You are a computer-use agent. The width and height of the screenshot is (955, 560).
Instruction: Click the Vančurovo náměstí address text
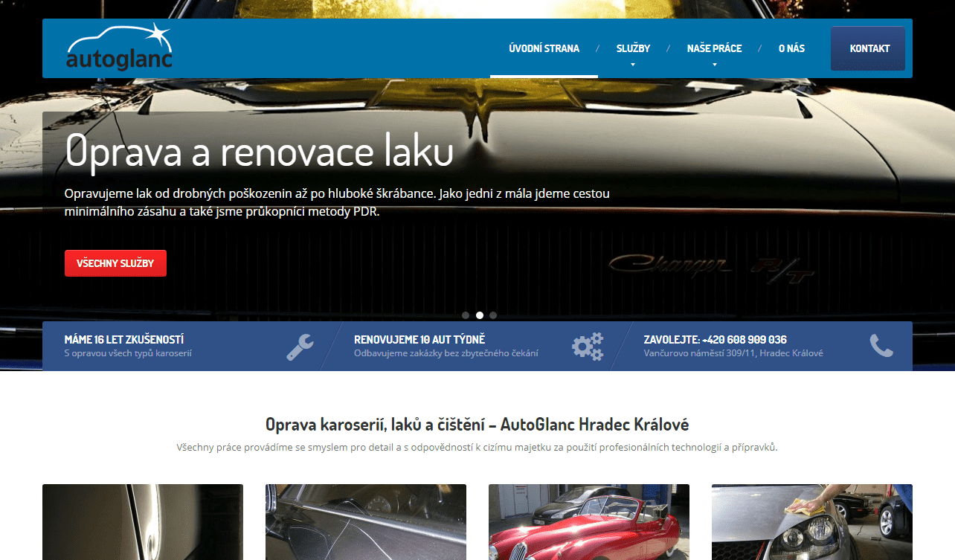coord(733,353)
